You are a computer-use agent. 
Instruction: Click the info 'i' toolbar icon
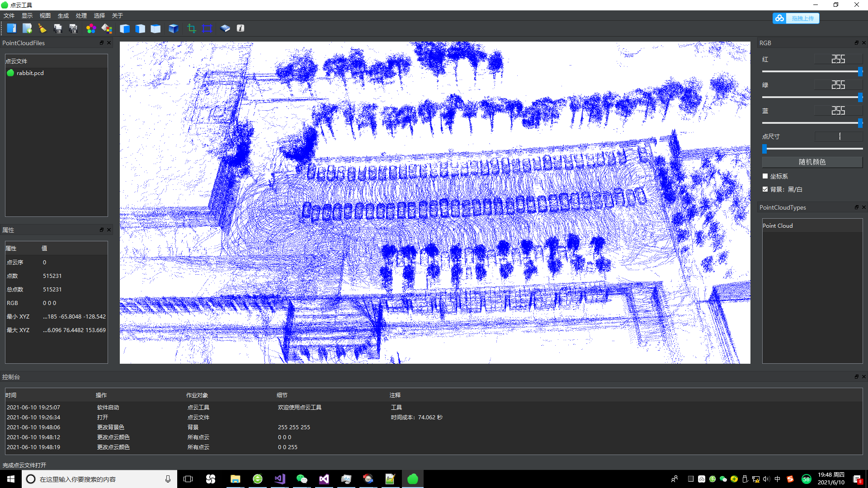click(241, 28)
